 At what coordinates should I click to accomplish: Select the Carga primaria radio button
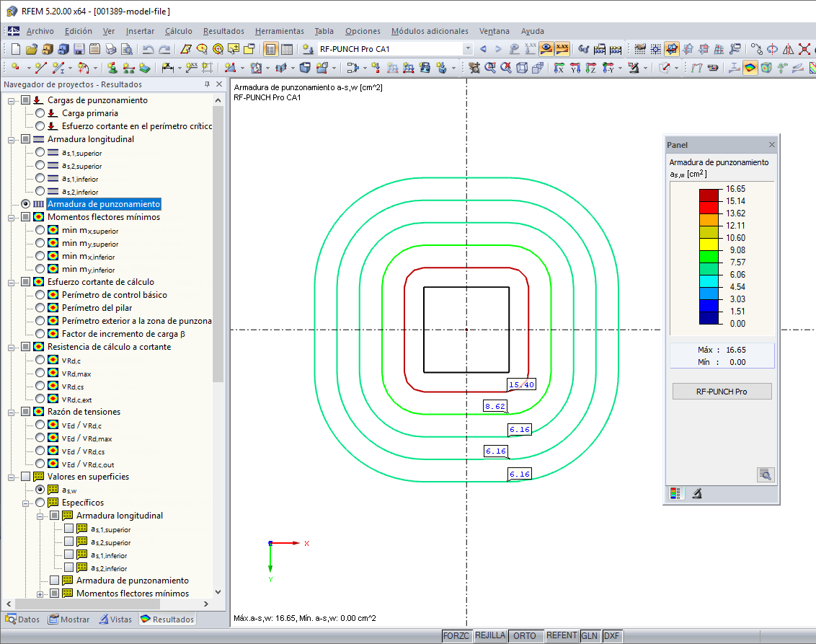tap(40, 113)
